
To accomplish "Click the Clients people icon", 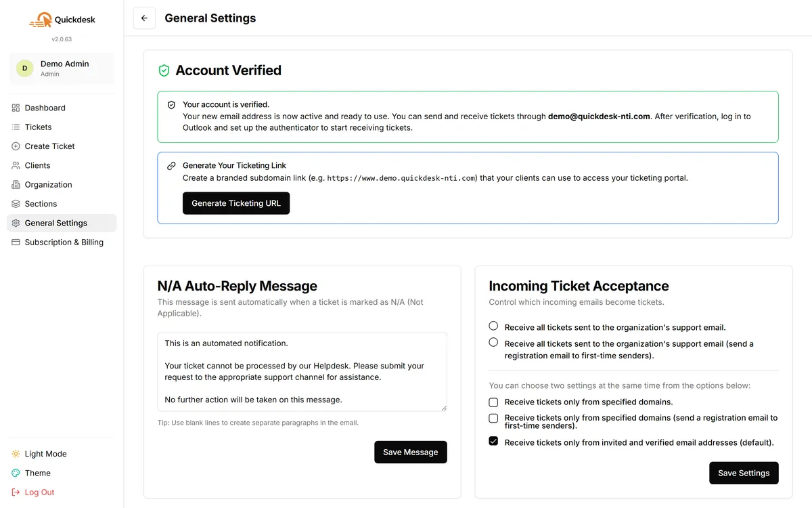I will (x=16, y=165).
